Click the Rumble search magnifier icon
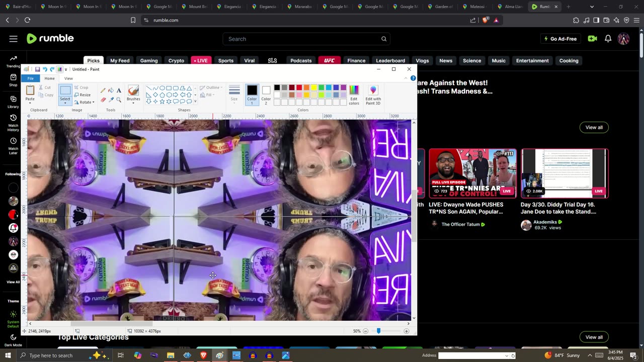 (384, 39)
